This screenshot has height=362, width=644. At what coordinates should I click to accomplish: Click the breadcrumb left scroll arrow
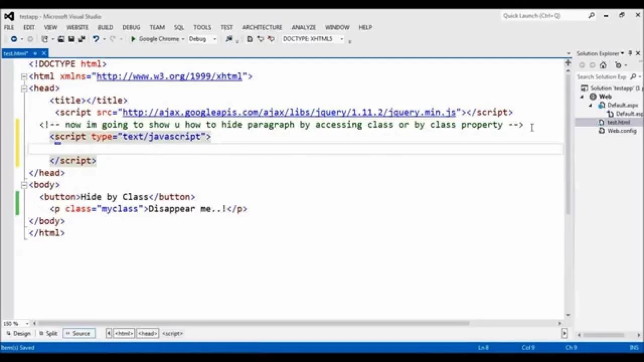point(109,333)
